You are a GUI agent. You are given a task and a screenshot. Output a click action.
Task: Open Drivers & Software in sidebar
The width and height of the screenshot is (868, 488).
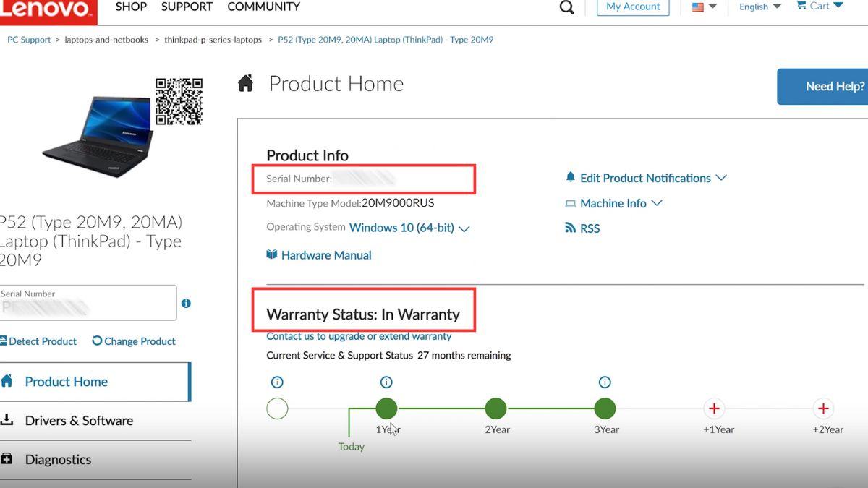[x=79, y=421]
